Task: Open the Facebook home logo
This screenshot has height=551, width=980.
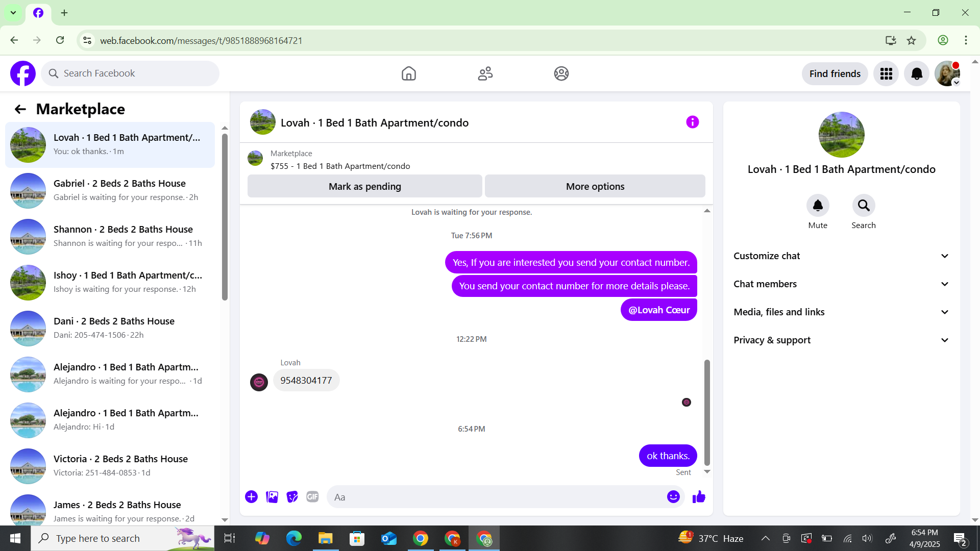Action: coord(23,73)
